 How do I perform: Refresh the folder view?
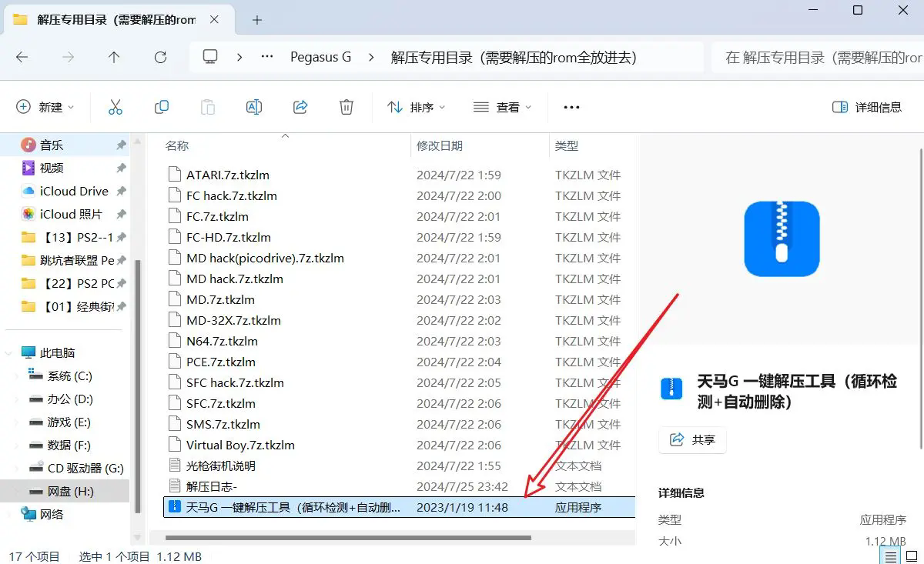pyautogui.click(x=160, y=56)
